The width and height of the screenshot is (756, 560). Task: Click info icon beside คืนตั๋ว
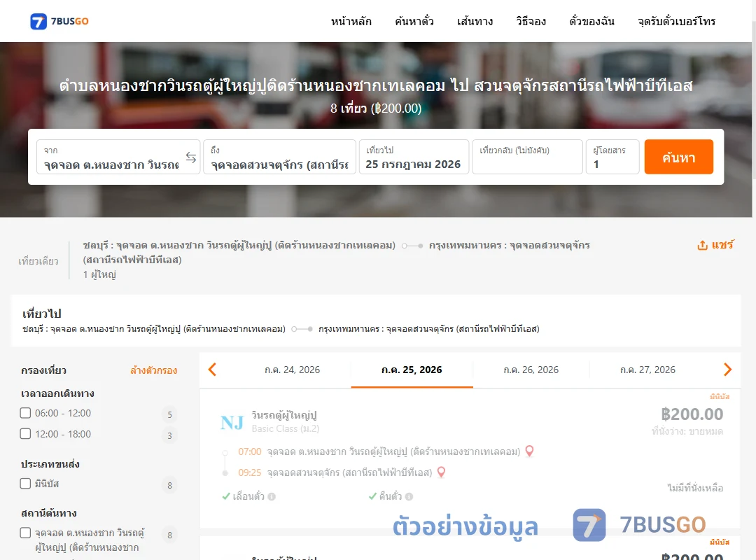(x=409, y=496)
